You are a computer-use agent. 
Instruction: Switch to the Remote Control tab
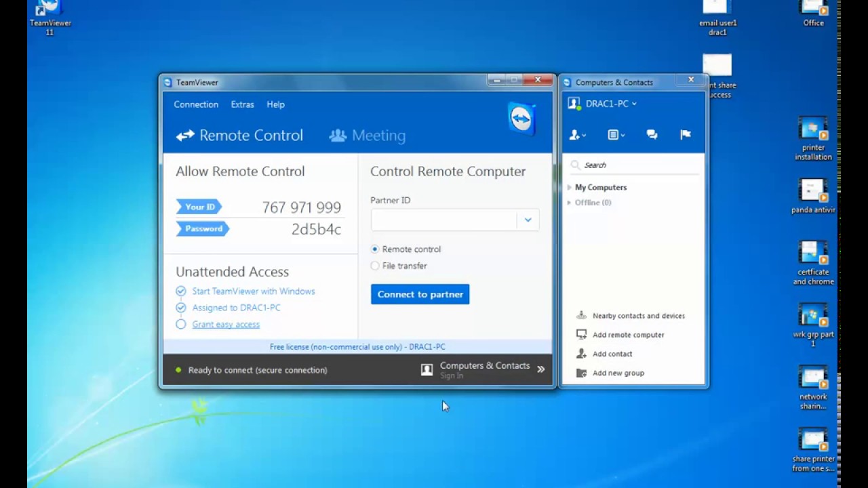tap(239, 136)
